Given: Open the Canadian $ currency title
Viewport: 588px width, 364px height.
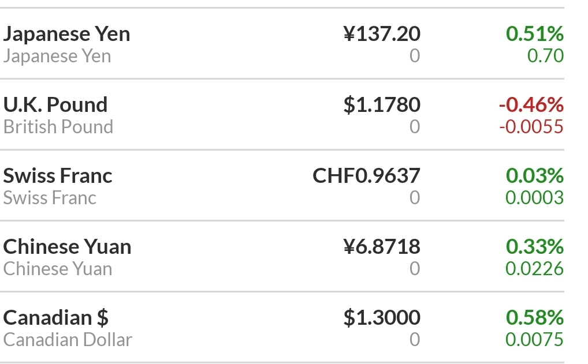Looking at the screenshot, I should tap(56, 318).
